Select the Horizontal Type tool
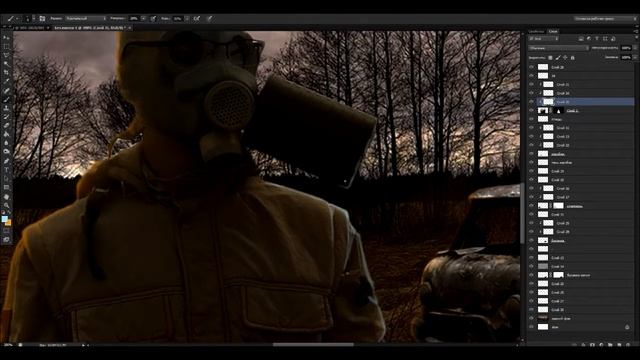The width and height of the screenshot is (640, 360). click(x=6, y=170)
